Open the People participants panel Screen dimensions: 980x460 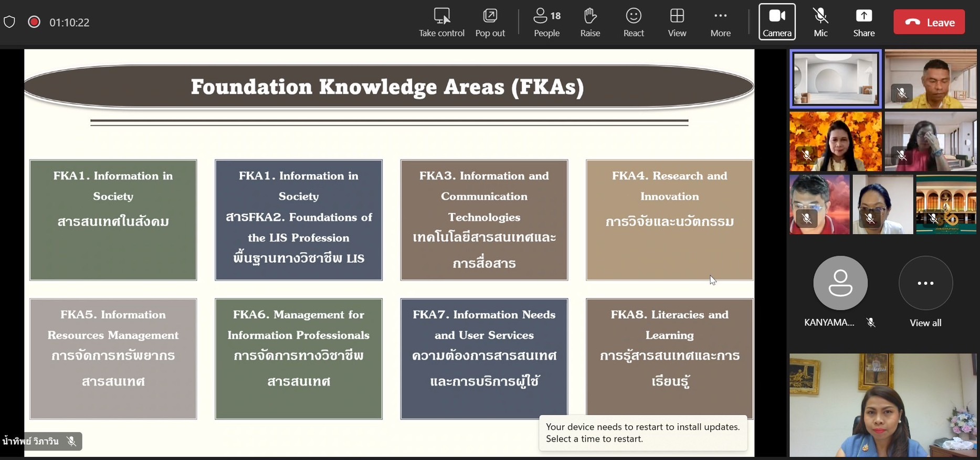[546, 23]
